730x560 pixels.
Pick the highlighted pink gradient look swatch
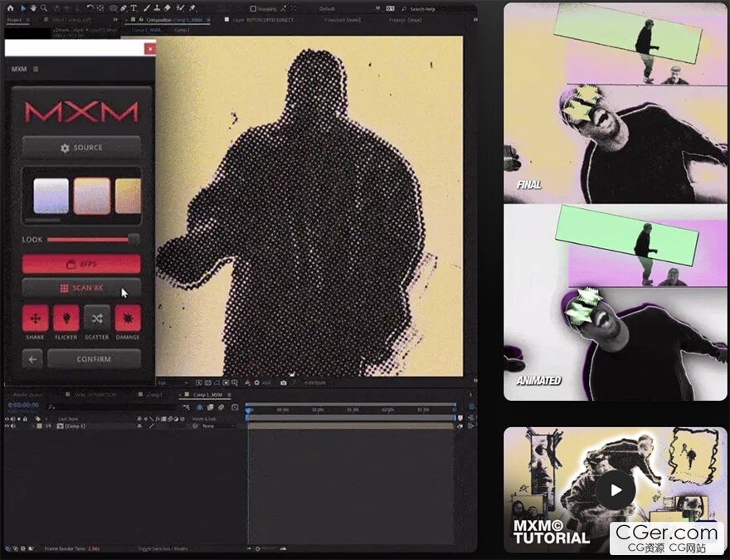(92, 196)
